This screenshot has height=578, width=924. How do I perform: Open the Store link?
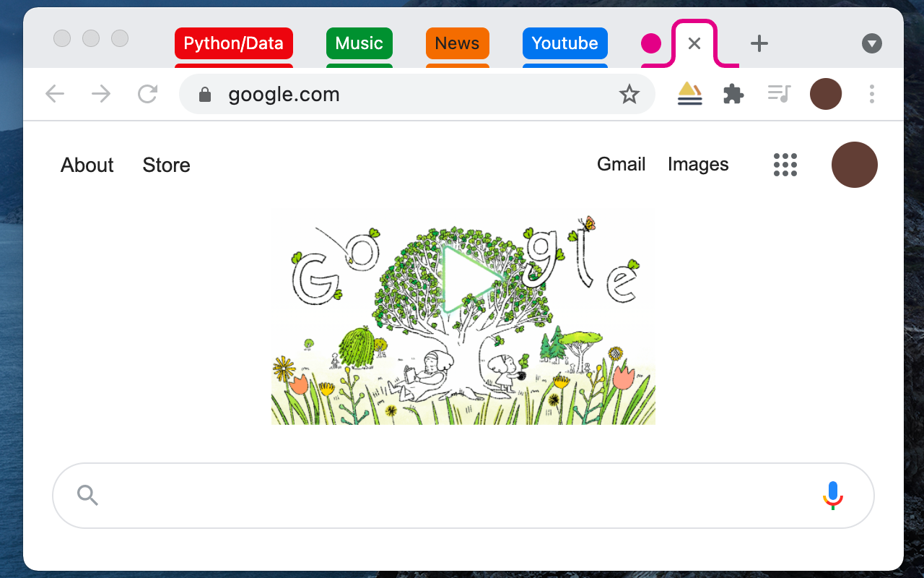point(167,165)
